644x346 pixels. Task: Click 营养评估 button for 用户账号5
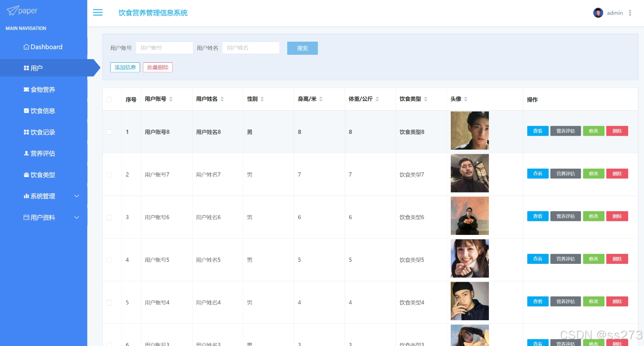point(565,259)
